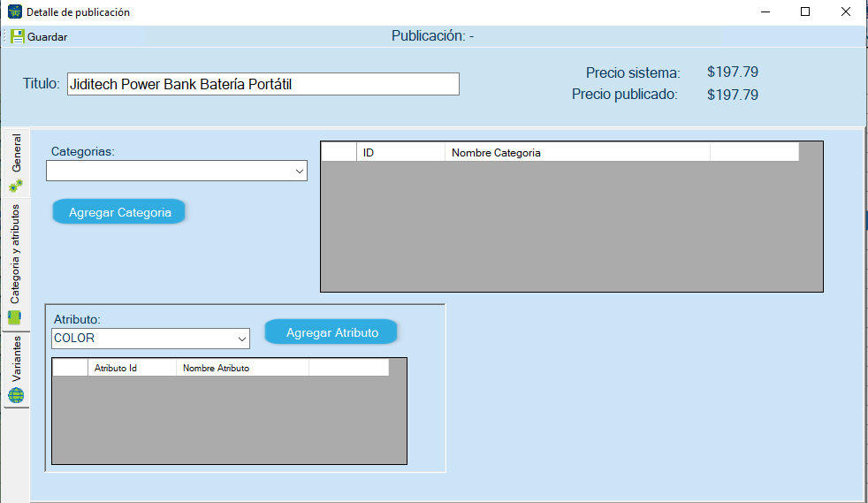Click the Precio sistema value $197.79
868x503 pixels.
733,72
